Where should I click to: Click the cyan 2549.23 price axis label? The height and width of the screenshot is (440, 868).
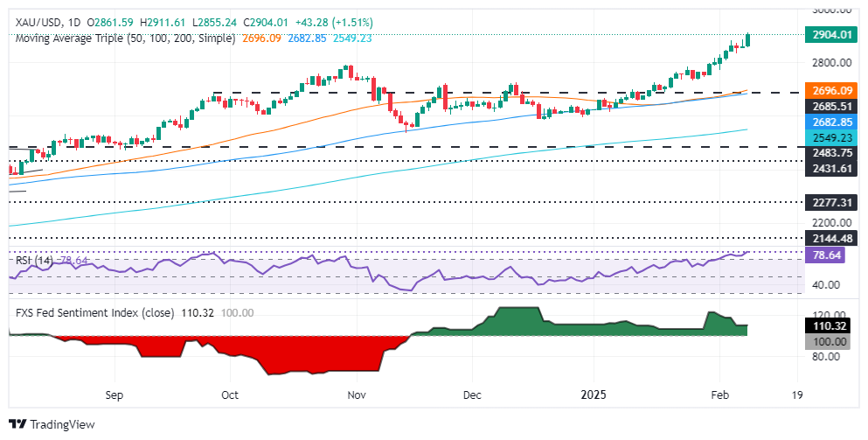pos(830,137)
